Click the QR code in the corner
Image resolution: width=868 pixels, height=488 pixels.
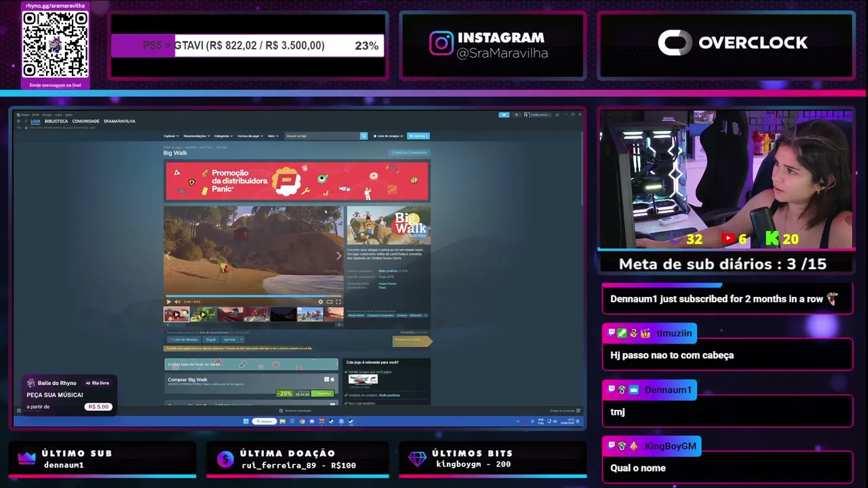click(x=55, y=44)
